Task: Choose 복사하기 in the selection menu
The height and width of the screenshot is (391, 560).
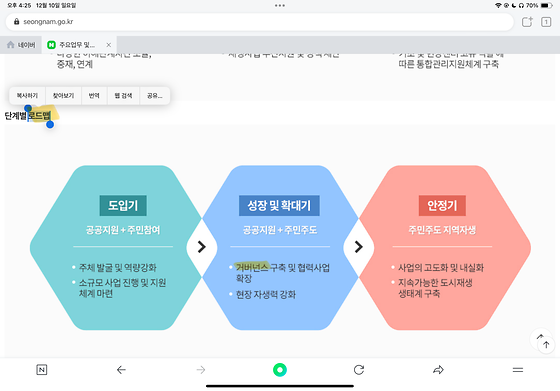Action: 27,96
